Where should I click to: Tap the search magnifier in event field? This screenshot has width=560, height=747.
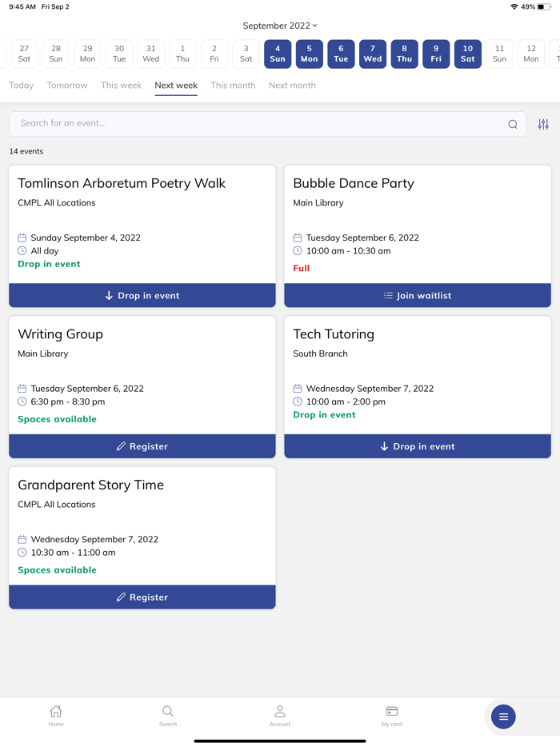coord(513,124)
